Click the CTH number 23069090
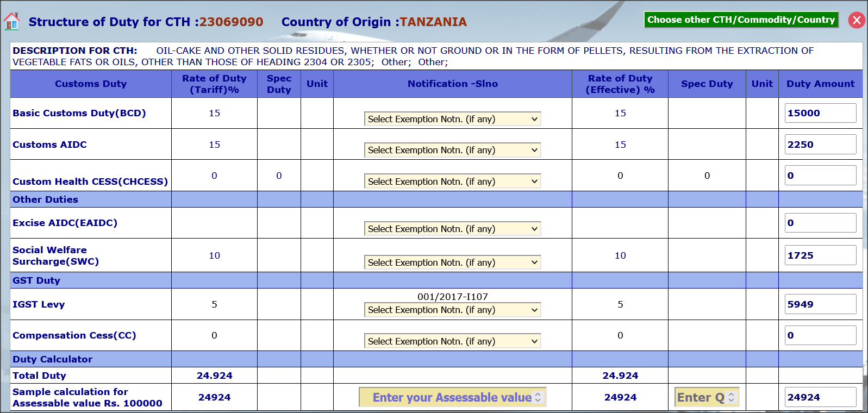The height and width of the screenshot is (413, 868). tap(231, 22)
